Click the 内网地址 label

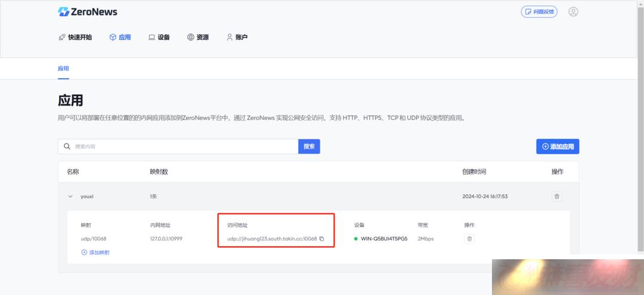(160, 225)
